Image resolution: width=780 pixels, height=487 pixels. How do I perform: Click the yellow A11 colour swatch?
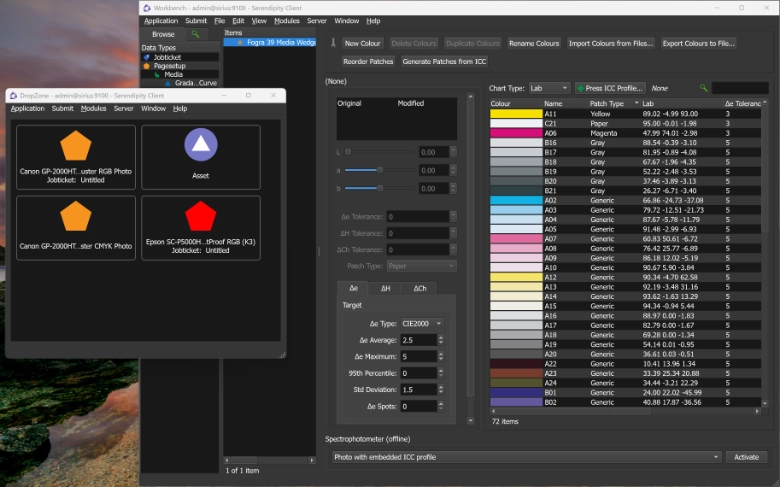(x=516, y=113)
